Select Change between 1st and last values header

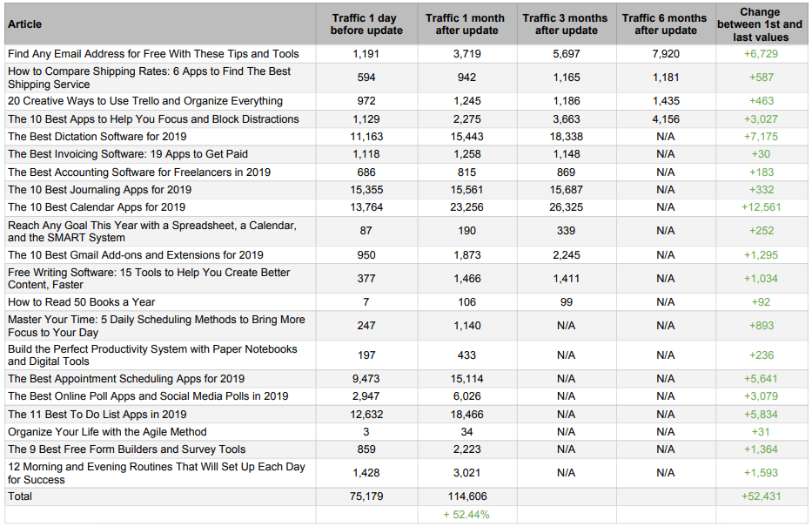click(x=761, y=24)
